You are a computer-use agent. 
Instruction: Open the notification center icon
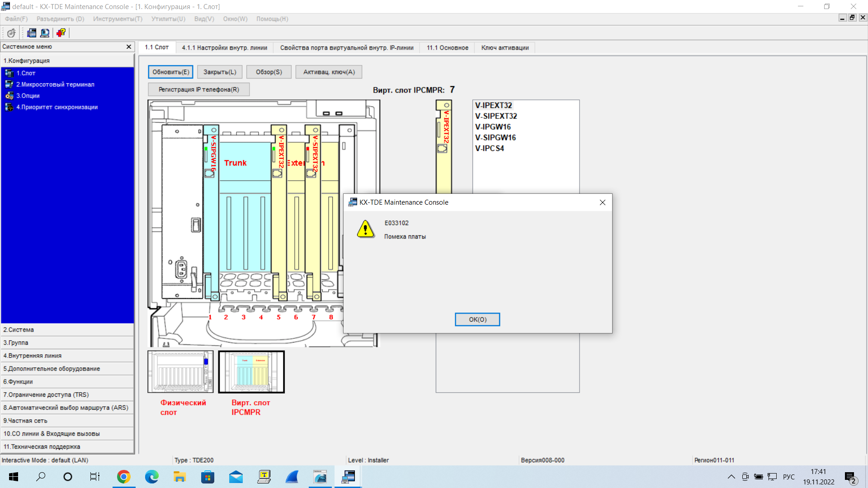(850, 477)
